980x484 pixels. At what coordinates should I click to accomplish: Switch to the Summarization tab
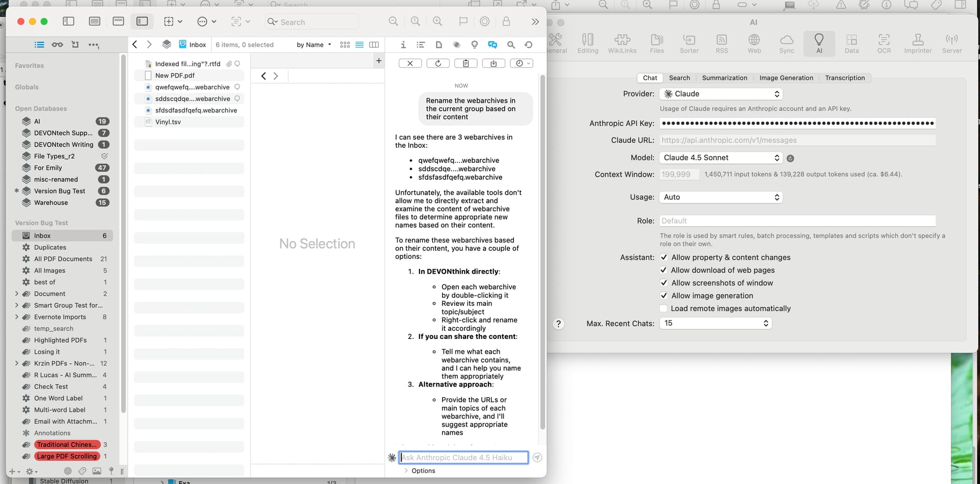[724, 78]
